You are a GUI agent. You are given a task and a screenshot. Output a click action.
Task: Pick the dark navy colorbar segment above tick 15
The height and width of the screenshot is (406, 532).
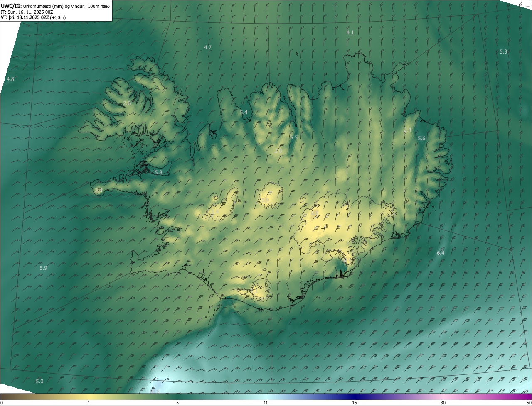(x=355, y=396)
